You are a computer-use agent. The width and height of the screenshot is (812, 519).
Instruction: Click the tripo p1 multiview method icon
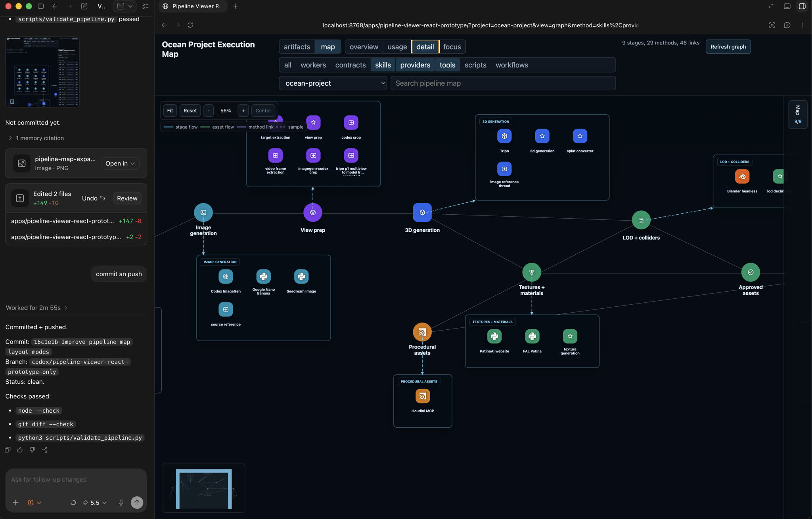click(x=351, y=156)
